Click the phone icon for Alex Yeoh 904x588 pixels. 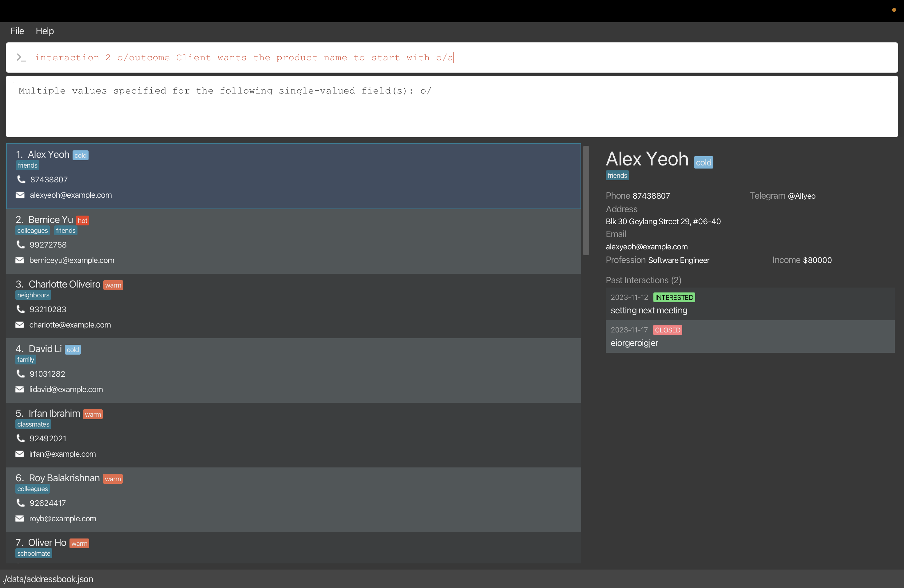(21, 179)
